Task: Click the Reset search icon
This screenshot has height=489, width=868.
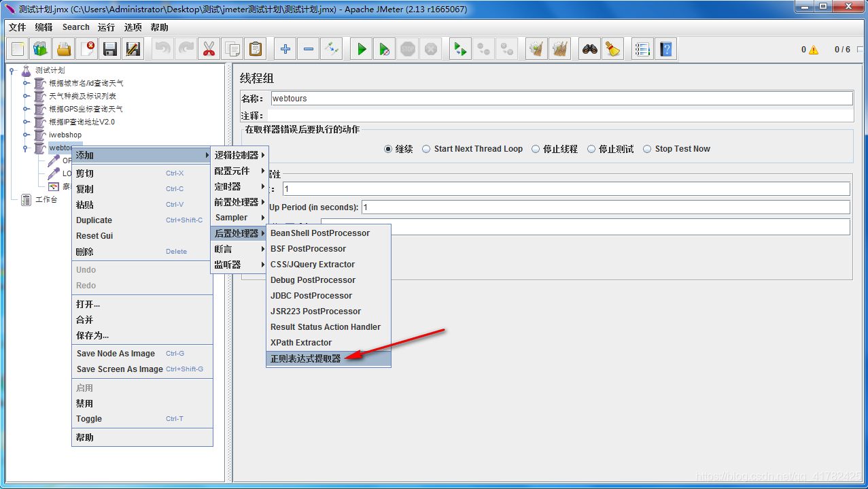Action: tap(613, 49)
